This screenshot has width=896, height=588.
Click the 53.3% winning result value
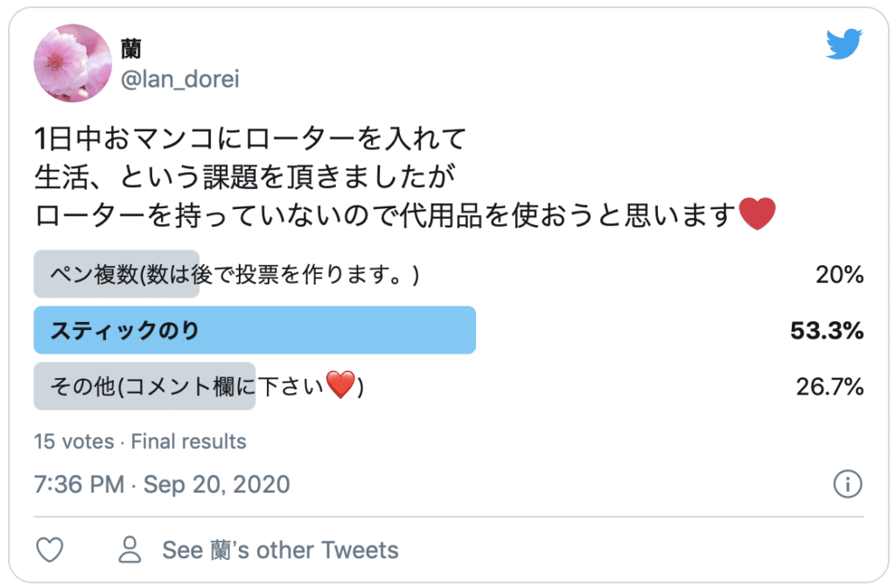point(827,331)
